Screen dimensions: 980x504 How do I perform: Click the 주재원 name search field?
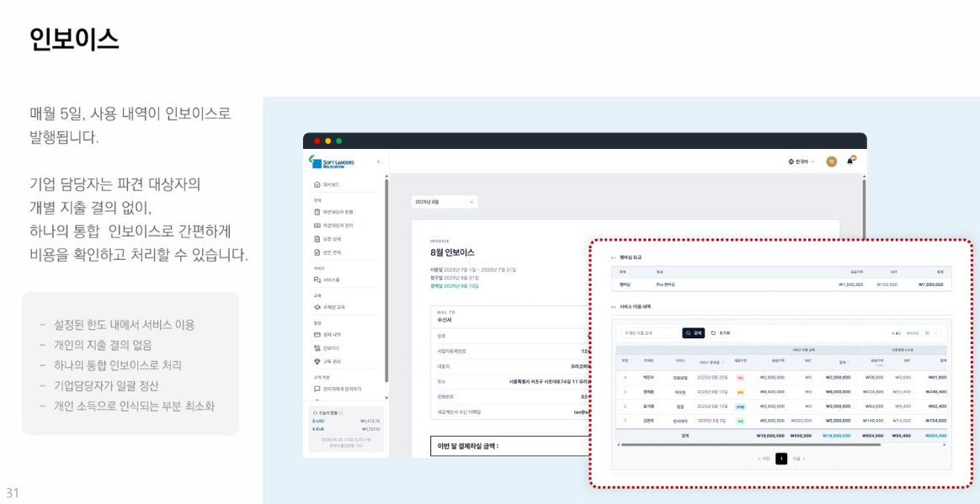coord(647,333)
